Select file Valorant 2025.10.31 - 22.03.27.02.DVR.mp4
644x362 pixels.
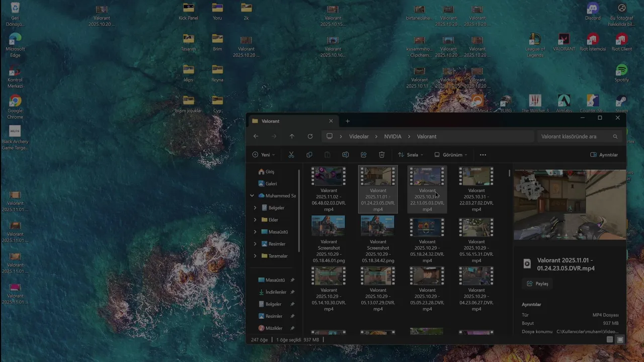tap(476, 190)
